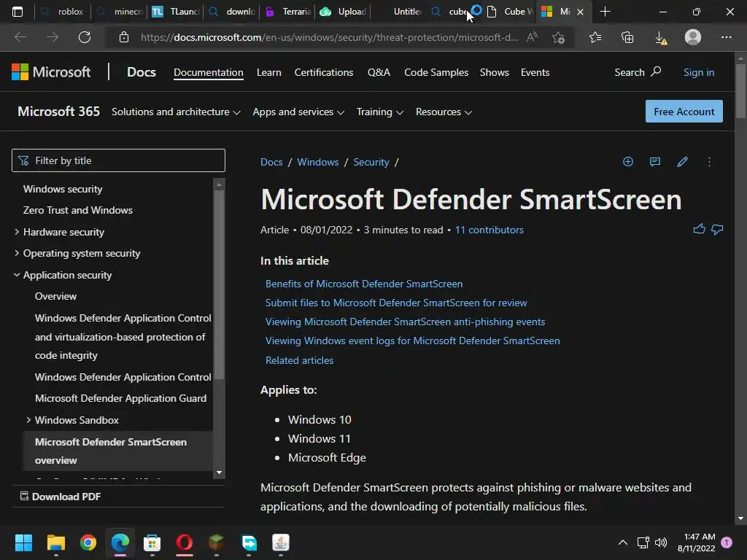The height and width of the screenshot is (560, 747).
Task: Open File Explorer from taskbar
Action: pos(55,542)
